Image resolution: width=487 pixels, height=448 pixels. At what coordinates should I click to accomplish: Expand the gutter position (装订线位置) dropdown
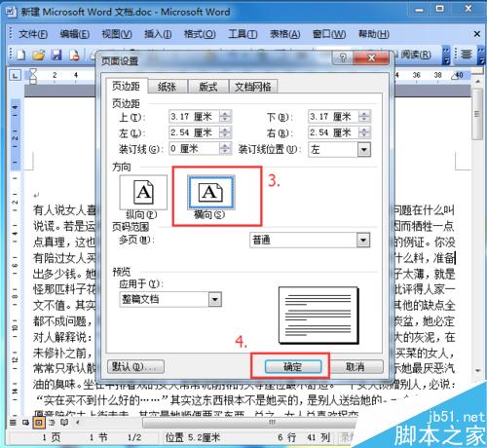[364, 150]
